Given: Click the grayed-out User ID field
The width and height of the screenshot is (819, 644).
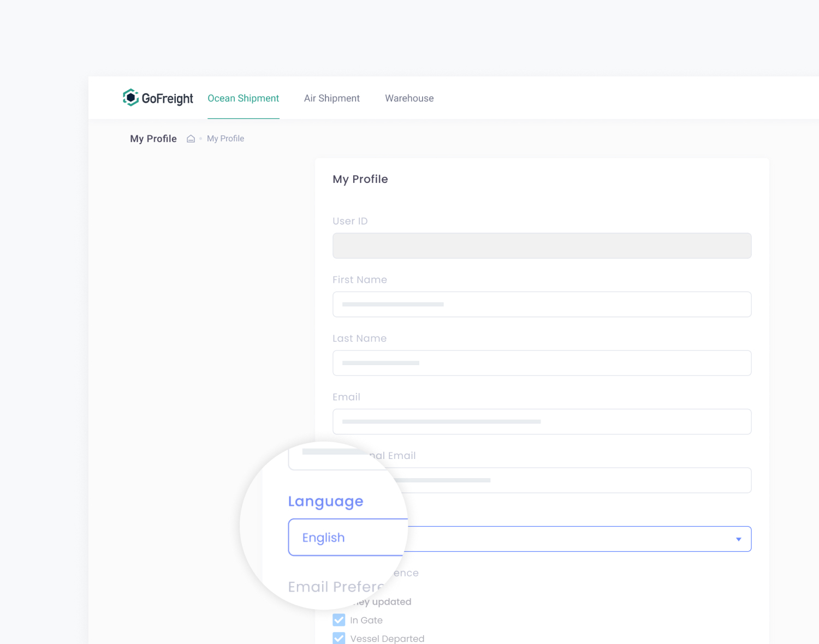Looking at the screenshot, I should 542,246.
